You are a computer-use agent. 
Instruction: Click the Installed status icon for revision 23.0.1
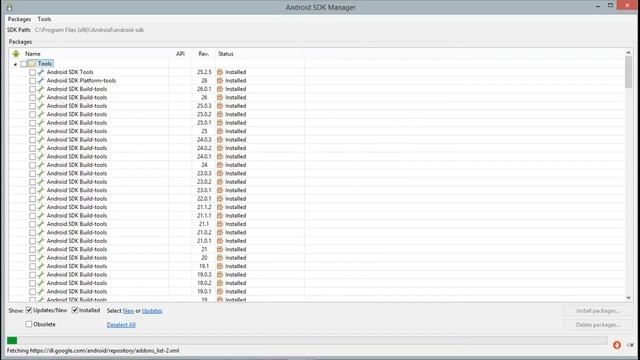point(220,190)
